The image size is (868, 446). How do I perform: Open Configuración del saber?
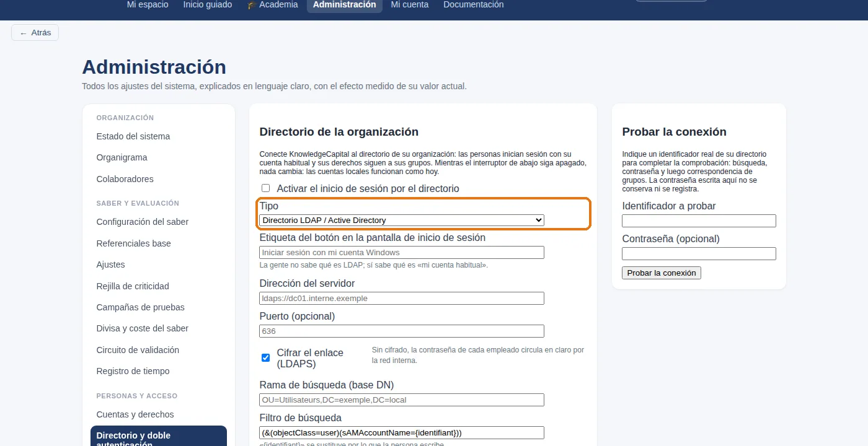[159, 222]
